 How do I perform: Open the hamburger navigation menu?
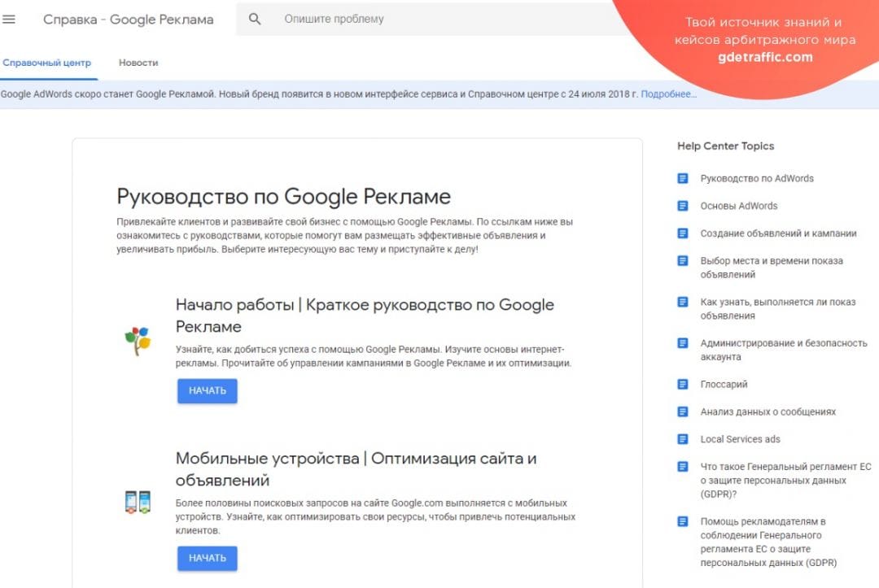[10, 20]
